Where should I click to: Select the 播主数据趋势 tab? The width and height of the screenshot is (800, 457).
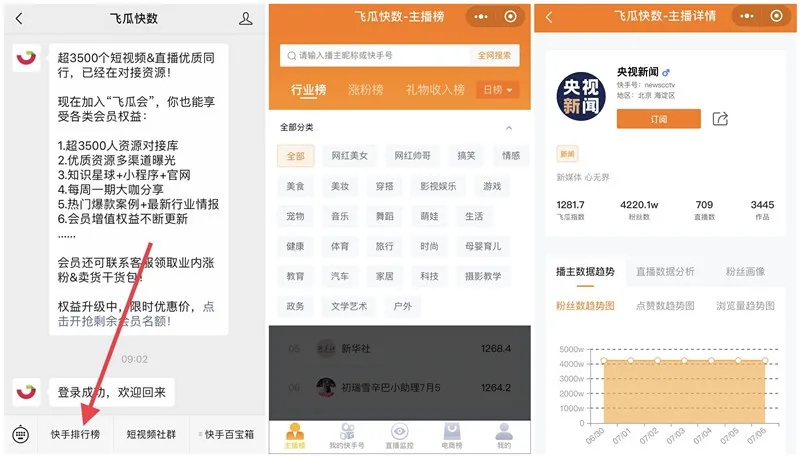tap(585, 272)
